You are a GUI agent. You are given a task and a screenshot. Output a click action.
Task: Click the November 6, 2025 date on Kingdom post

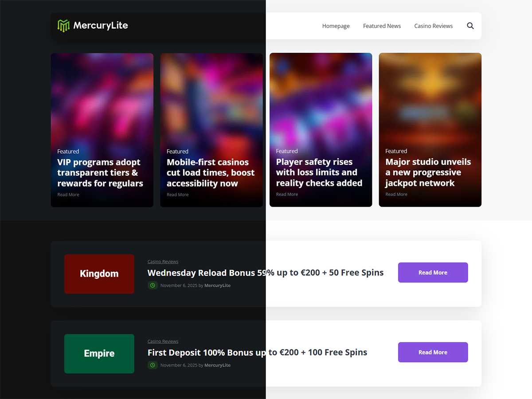pos(179,286)
